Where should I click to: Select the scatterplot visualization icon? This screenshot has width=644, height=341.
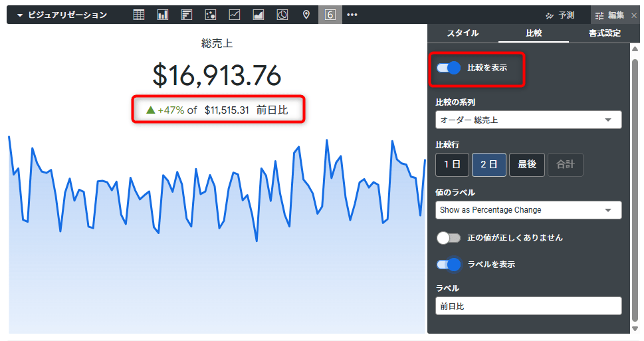[x=210, y=15]
